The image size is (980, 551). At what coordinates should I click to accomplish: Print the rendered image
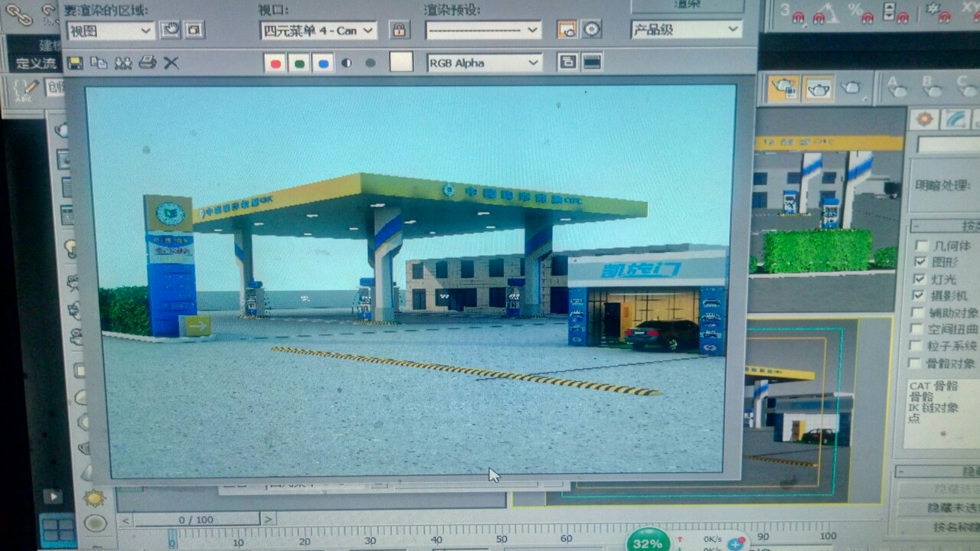tap(147, 63)
